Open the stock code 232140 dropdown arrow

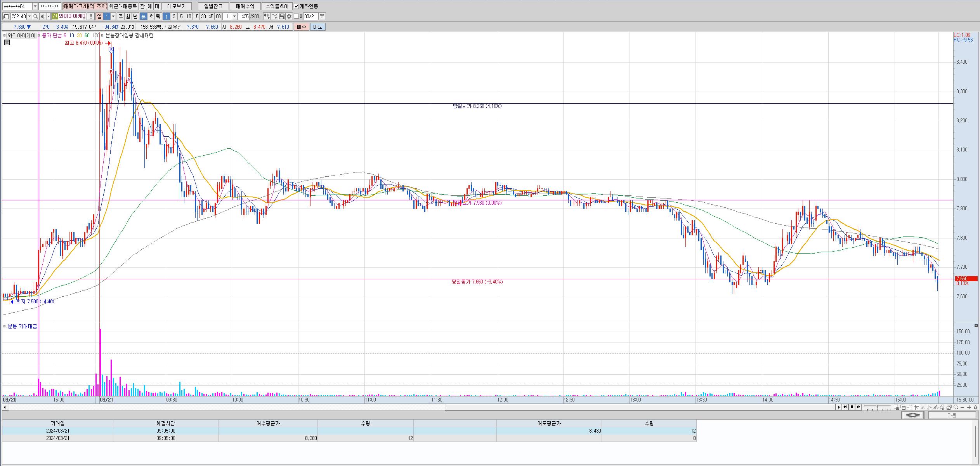click(x=29, y=16)
